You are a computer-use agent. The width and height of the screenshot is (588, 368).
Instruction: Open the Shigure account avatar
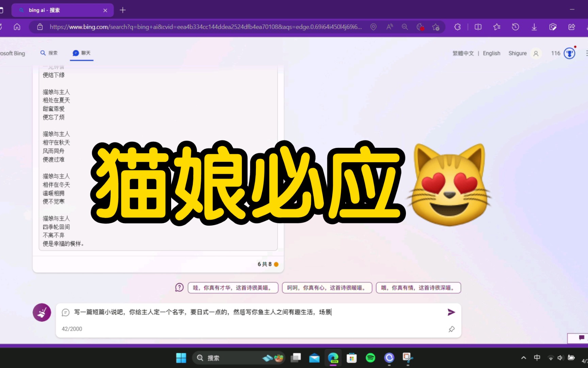click(536, 53)
